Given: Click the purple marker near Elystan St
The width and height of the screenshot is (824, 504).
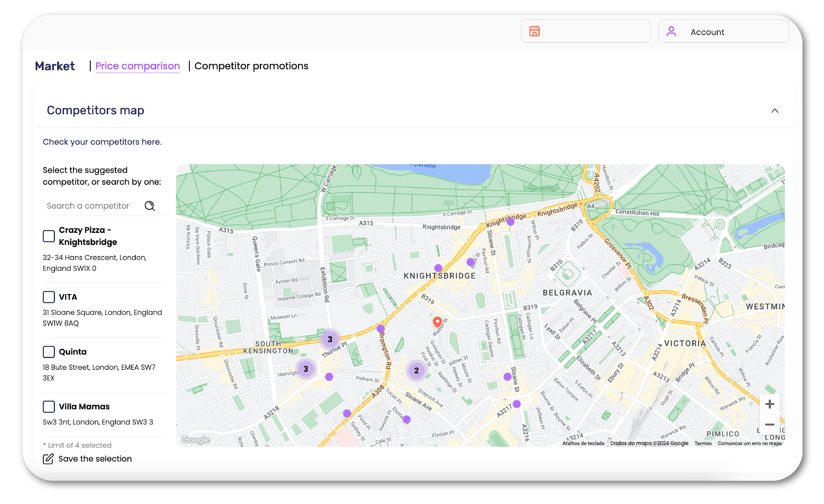Looking at the screenshot, I should (x=407, y=419).
